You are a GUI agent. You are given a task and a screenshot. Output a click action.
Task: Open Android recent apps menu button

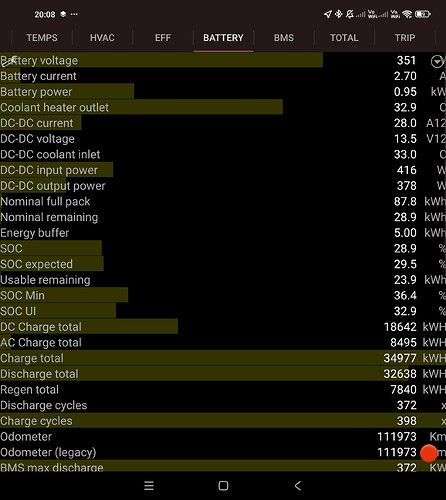[x=149, y=486]
